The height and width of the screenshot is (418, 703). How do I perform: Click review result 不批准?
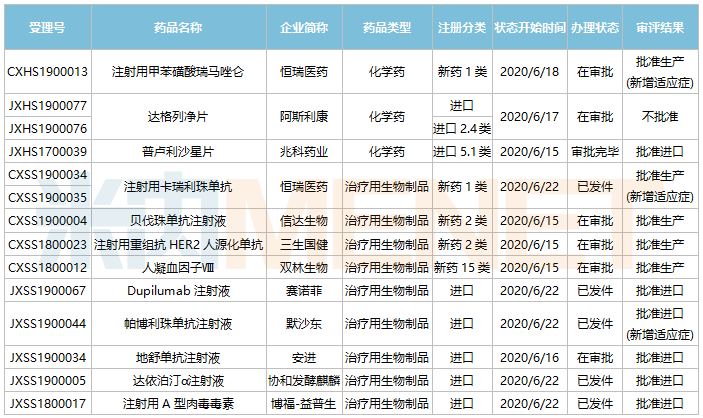click(660, 117)
